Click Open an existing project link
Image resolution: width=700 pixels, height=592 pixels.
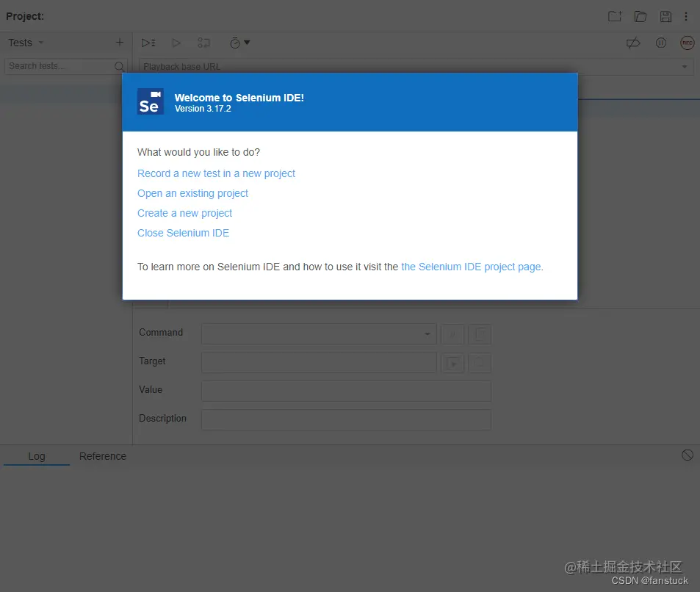(x=192, y=193)
